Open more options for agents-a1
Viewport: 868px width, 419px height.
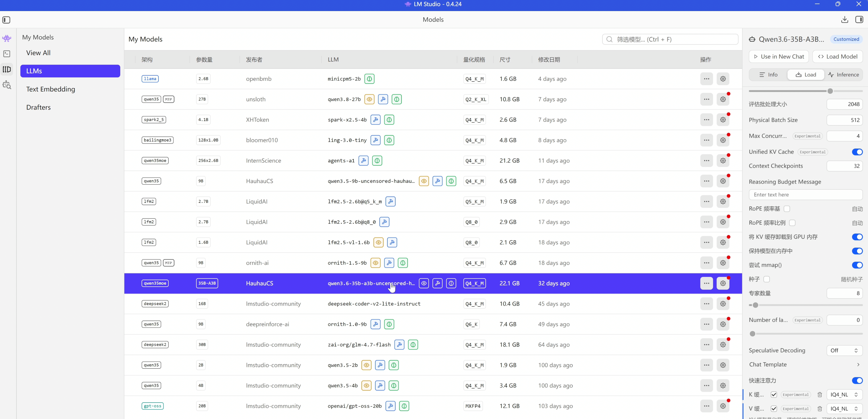coord(706,161)
